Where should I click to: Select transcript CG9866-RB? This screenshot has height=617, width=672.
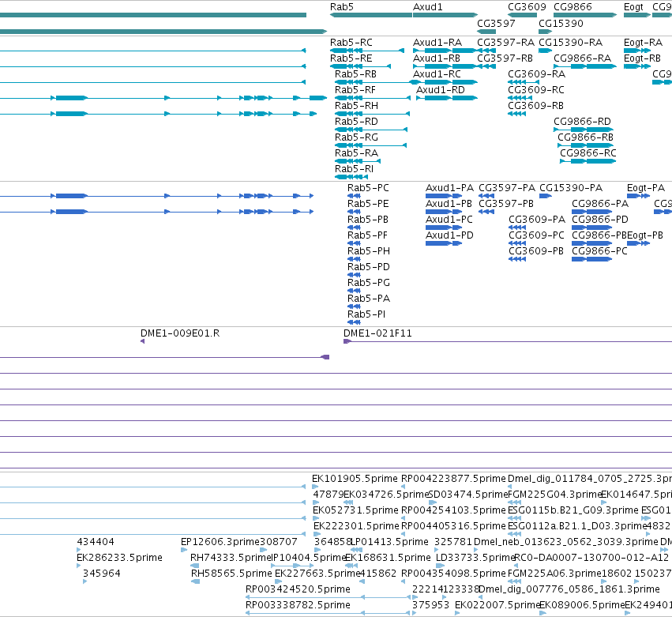coord(585,138)
